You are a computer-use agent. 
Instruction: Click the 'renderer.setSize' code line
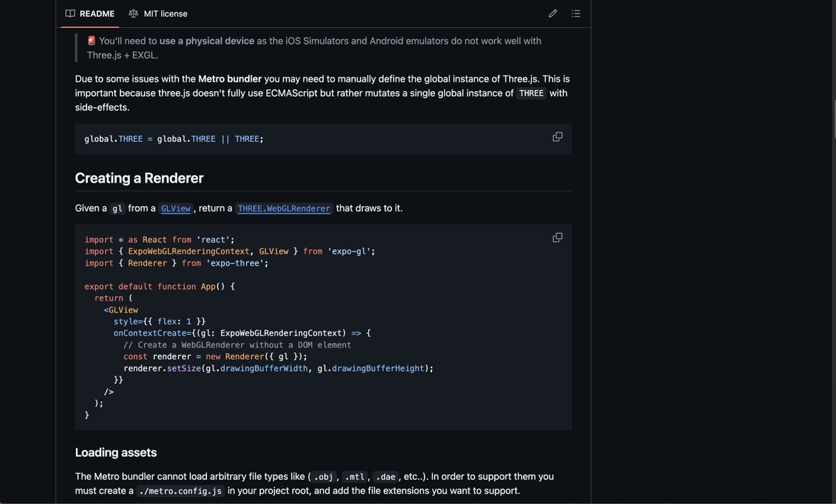coord(278,368)
